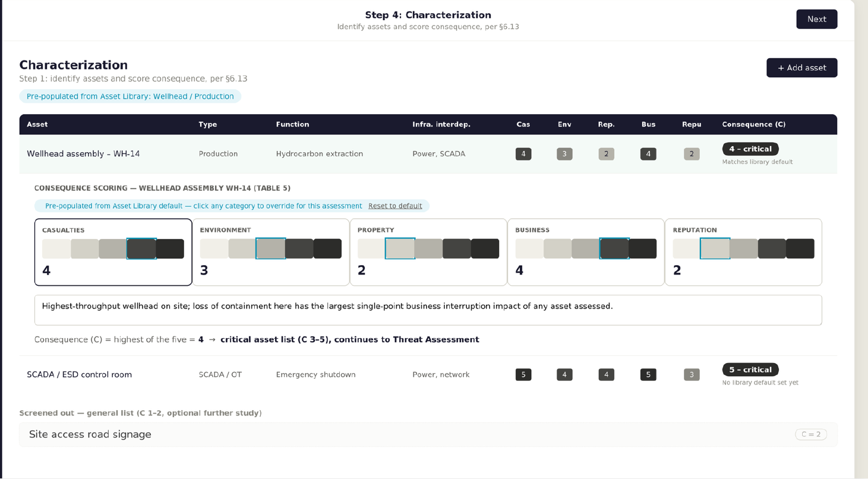Viewport: 868px width, 479px height.
Task: Click the Consequence (C) column header
Action: tap(754, 124)
